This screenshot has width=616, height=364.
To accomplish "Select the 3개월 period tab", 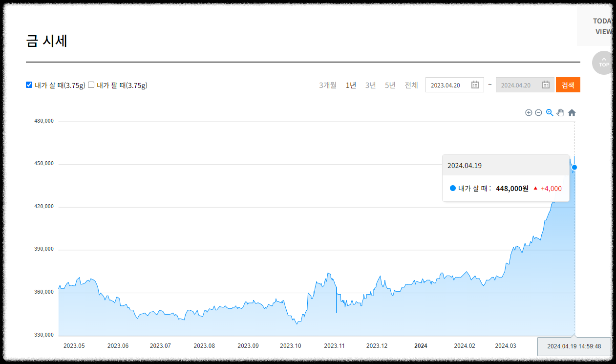I will tap(328, 85).
